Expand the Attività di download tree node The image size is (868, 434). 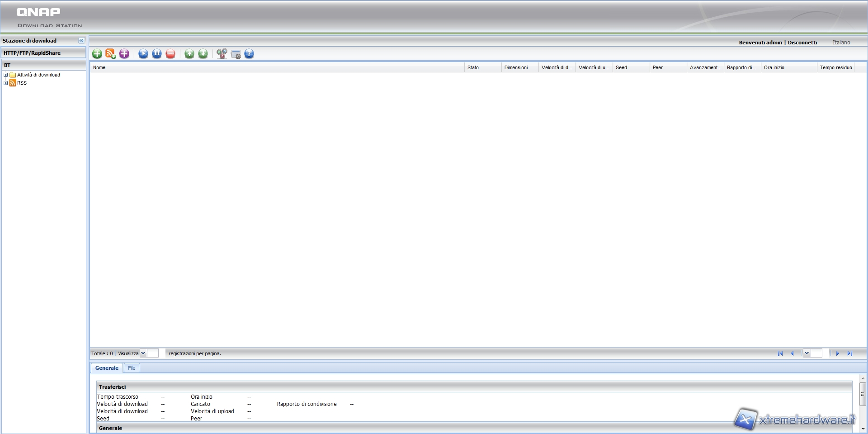(6, 75)
